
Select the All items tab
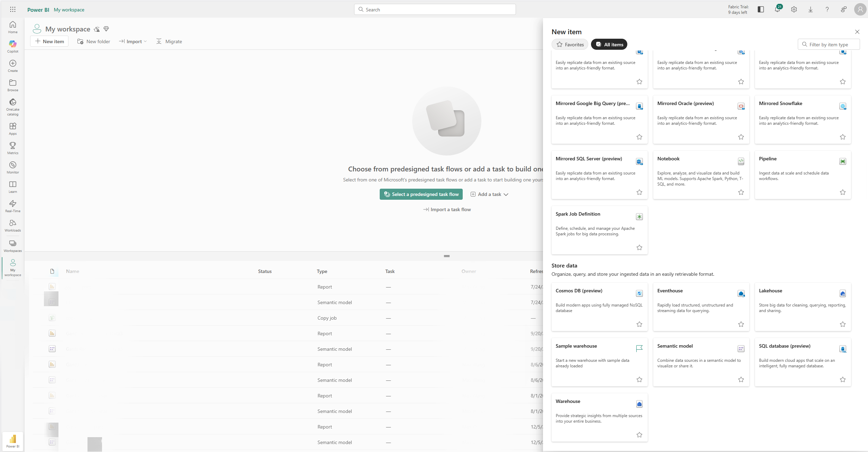pyautogui.click(x=609, y=44)
